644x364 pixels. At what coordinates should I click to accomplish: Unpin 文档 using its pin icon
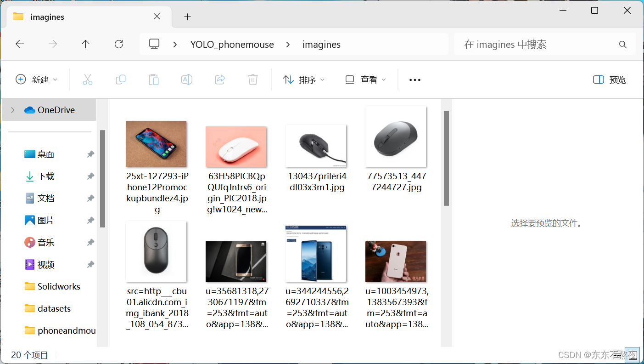[90, 199]
